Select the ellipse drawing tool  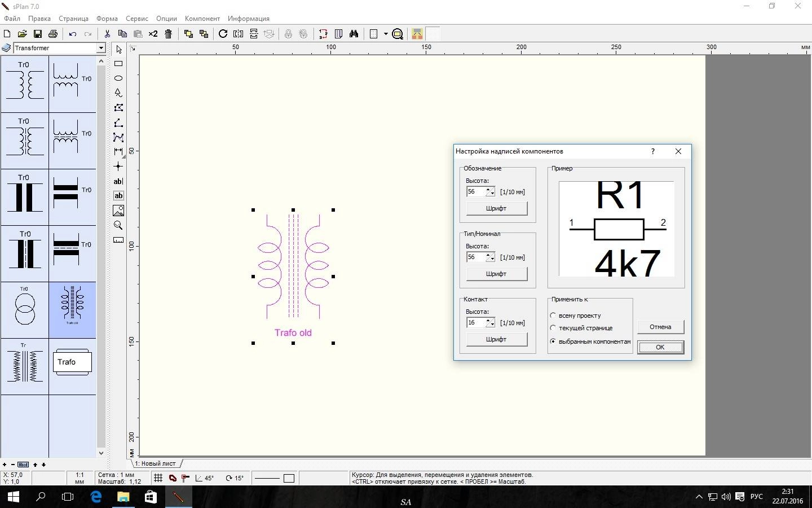[118, 78]
